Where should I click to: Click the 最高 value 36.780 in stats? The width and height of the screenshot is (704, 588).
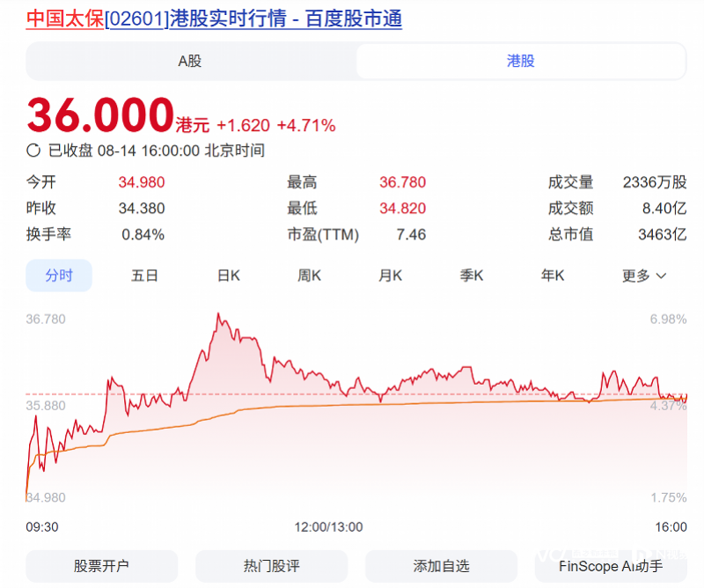(402, 182)
